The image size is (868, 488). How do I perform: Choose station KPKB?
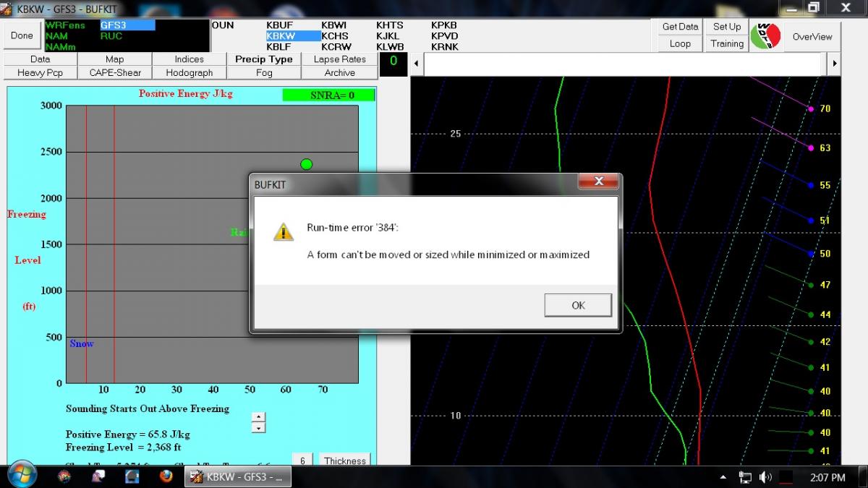pos(444,25)
